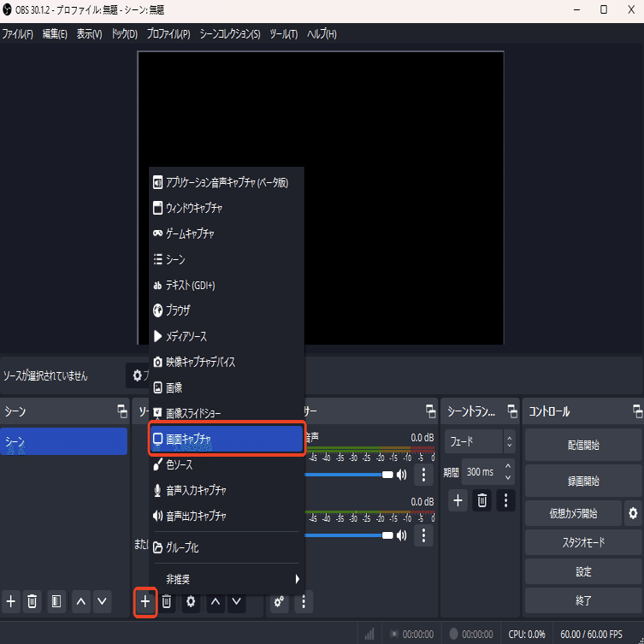The height and width of the screenshot is (644, 644).
Task: Choose 音声入力キャプチャ from source menu
Action: point(227,490)
